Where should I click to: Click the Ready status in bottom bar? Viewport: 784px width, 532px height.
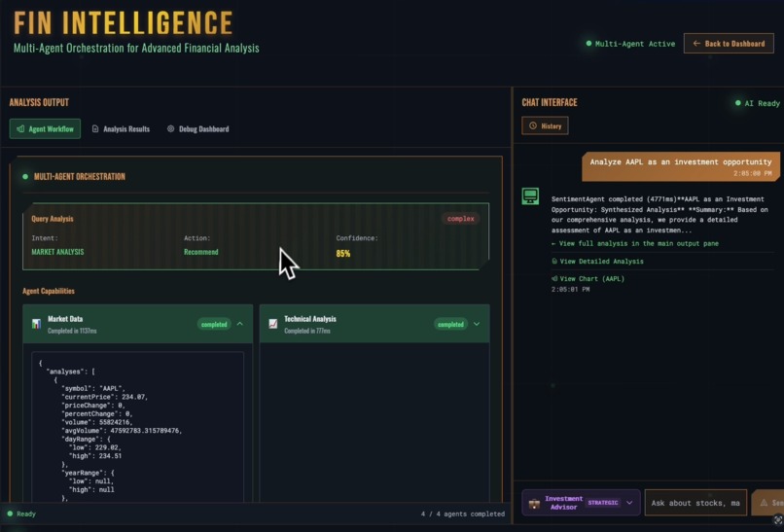(21, 514)
